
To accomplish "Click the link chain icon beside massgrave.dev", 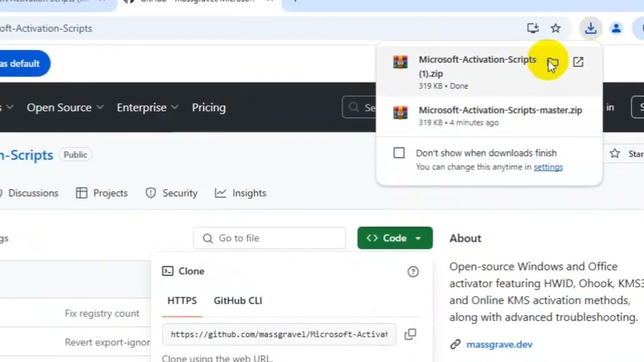I will coord(455,344).
